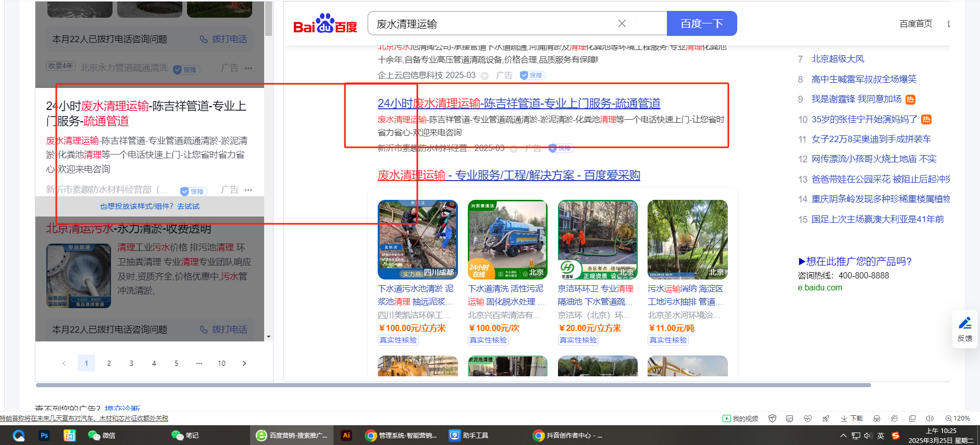Open the 120% zoom level control

coord(958,418)
